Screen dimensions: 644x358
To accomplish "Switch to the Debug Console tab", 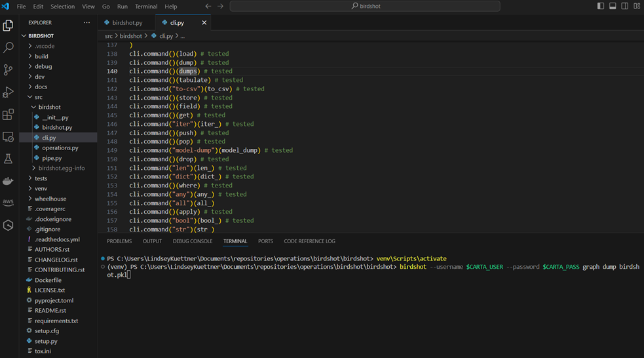I will click(x=192, y=241).
